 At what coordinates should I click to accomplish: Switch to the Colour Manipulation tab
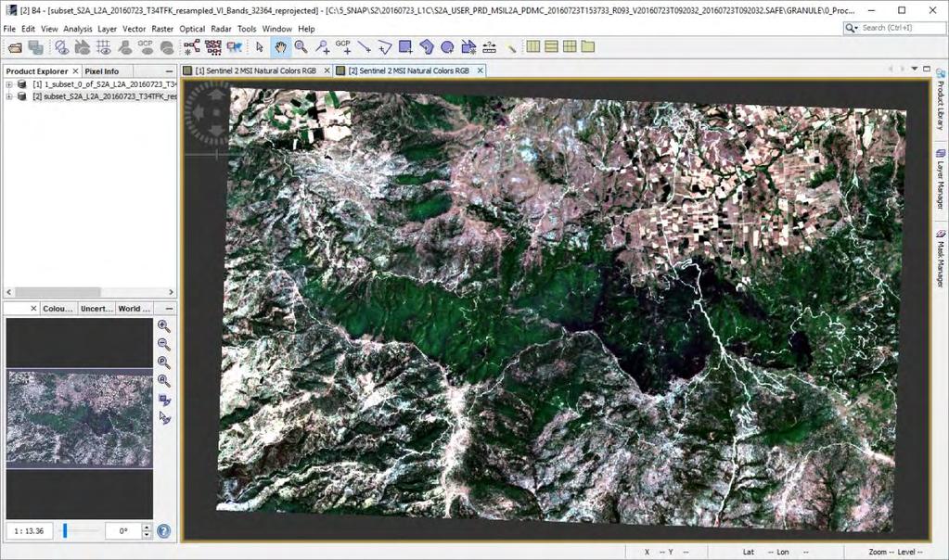coord(58,309)
